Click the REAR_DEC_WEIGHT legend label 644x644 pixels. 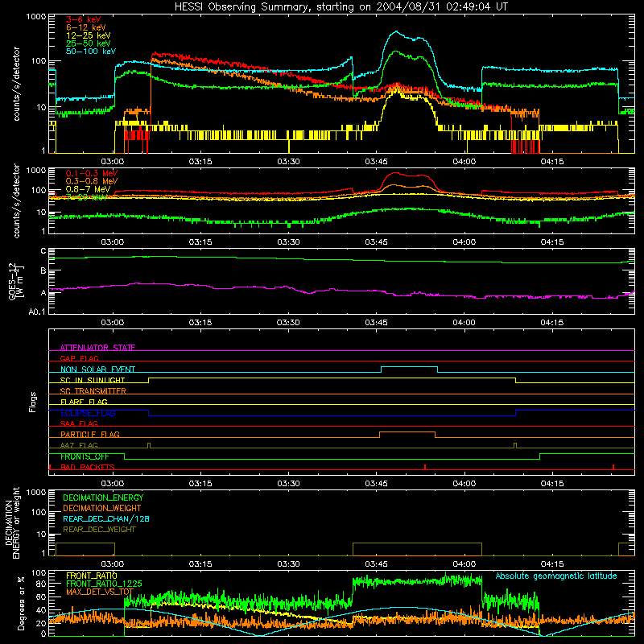[99, 530]
